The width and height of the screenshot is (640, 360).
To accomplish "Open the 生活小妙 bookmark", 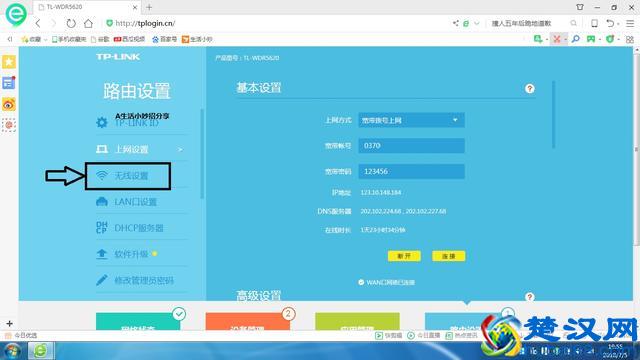I will click(x=197, y=39).
